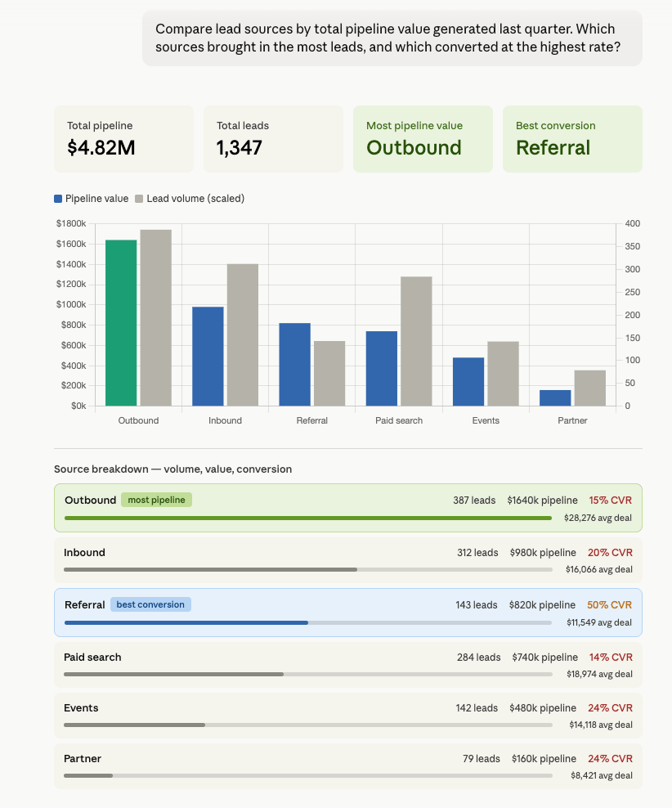Click '$160k pipeline' in the Partner row
The width and height of the screenshot is (672, 808).
[x=544, y=759]
